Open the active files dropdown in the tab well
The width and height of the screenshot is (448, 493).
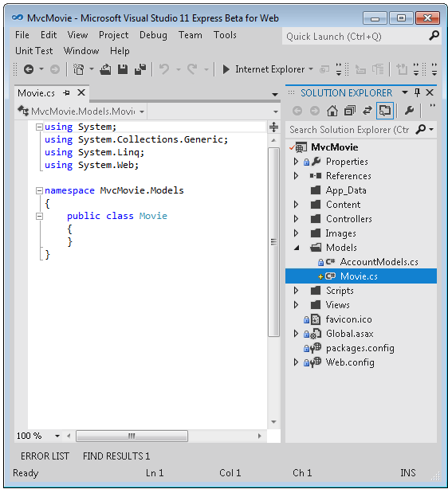(275, 94)
